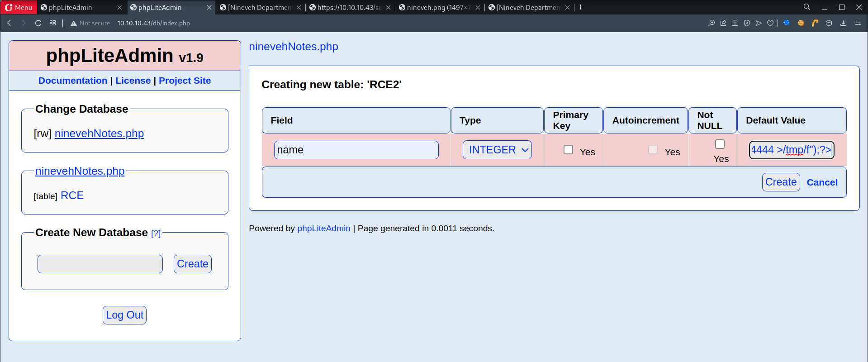This screenshot has width=868, height=362.
Task: Search tabs with the magnifier icon
Action: [807, 7]
